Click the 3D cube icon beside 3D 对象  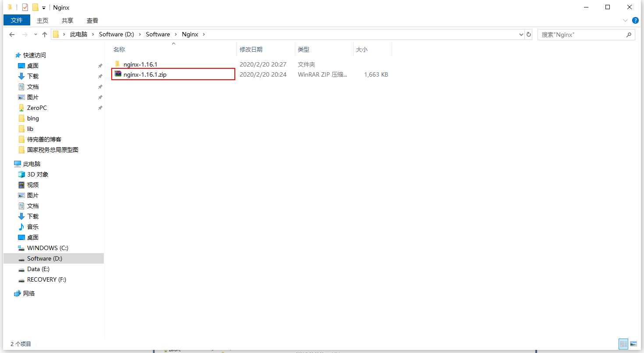[21, 174]
